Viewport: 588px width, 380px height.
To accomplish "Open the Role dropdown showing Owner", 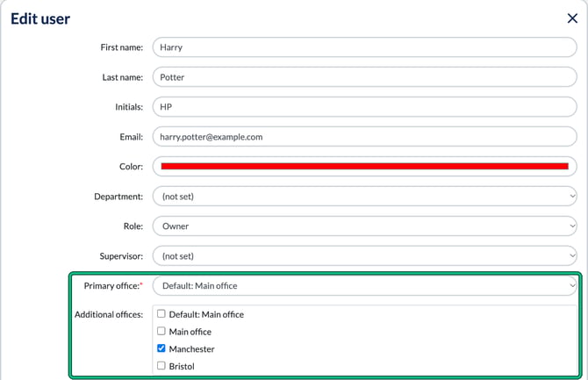I will [364, 226].
